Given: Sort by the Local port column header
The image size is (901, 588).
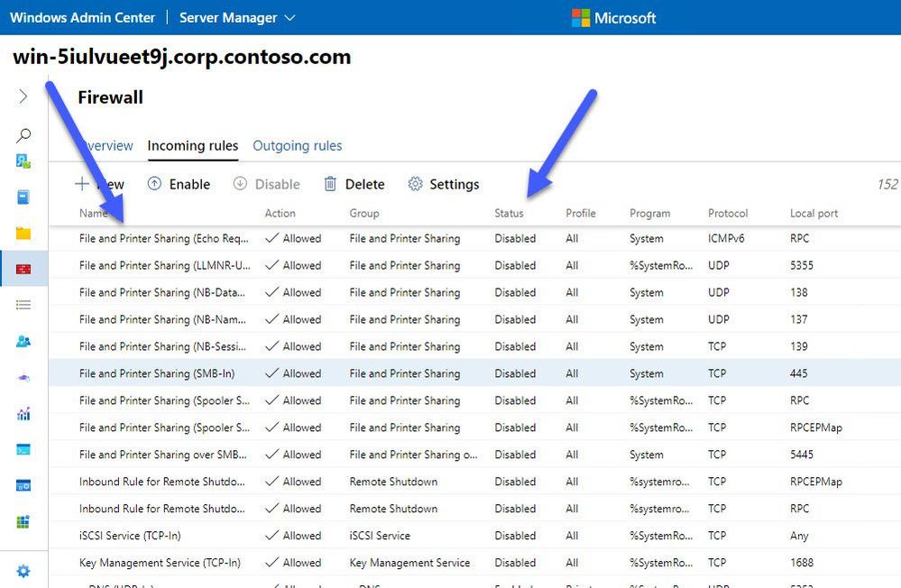Looking at the screenshot, I should pyautogui.click(x=814, y=213).
